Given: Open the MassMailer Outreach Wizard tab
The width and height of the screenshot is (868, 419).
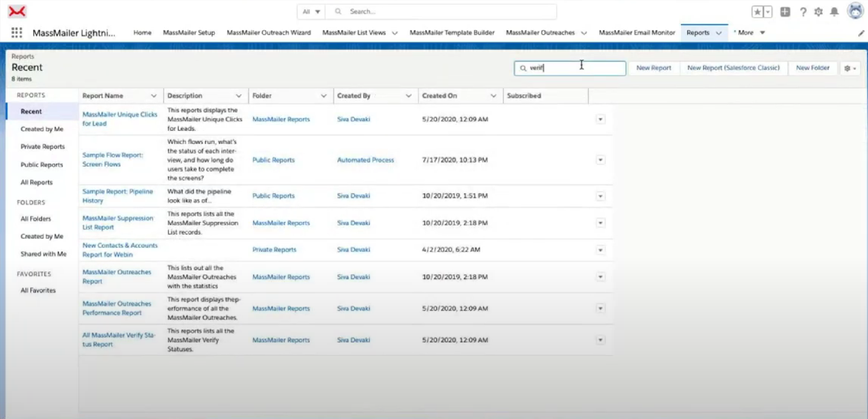Looking at the screenshot, I should [x=269, y=33].
